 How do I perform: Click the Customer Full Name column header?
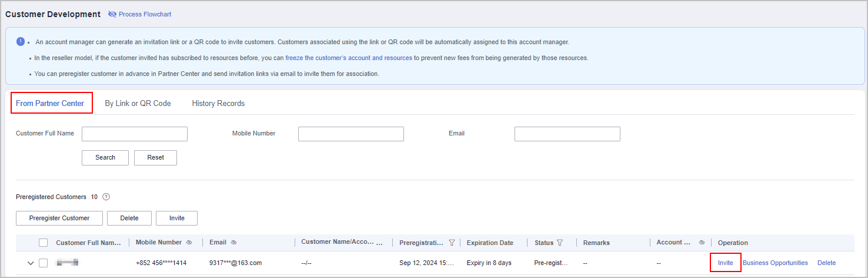point(88,243)
